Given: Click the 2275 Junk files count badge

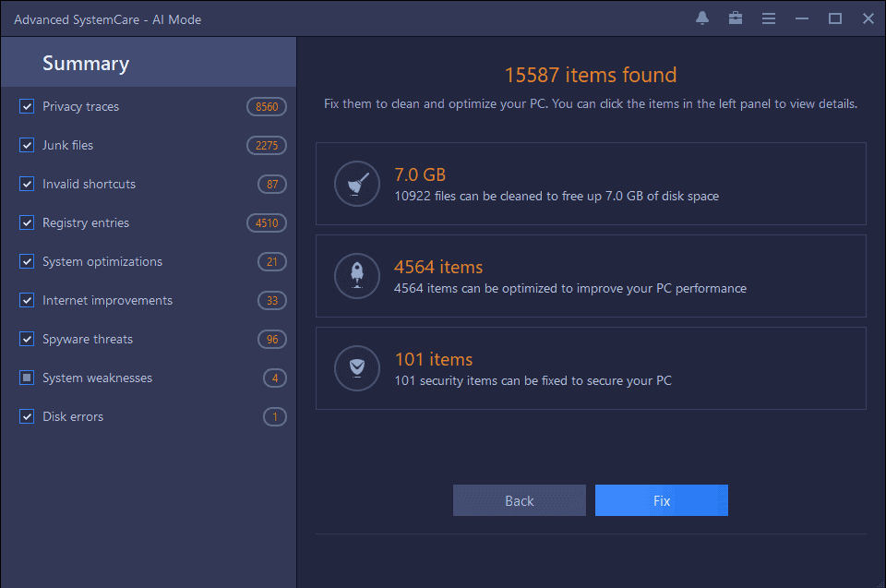Looking at the screenshot, I should click(x=267, y=146).
